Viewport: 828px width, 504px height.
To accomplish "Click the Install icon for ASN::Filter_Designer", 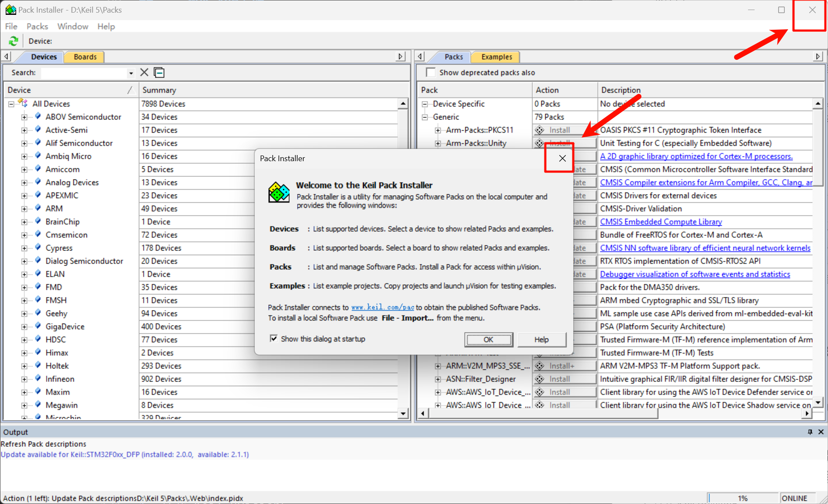I will point(540,379).
